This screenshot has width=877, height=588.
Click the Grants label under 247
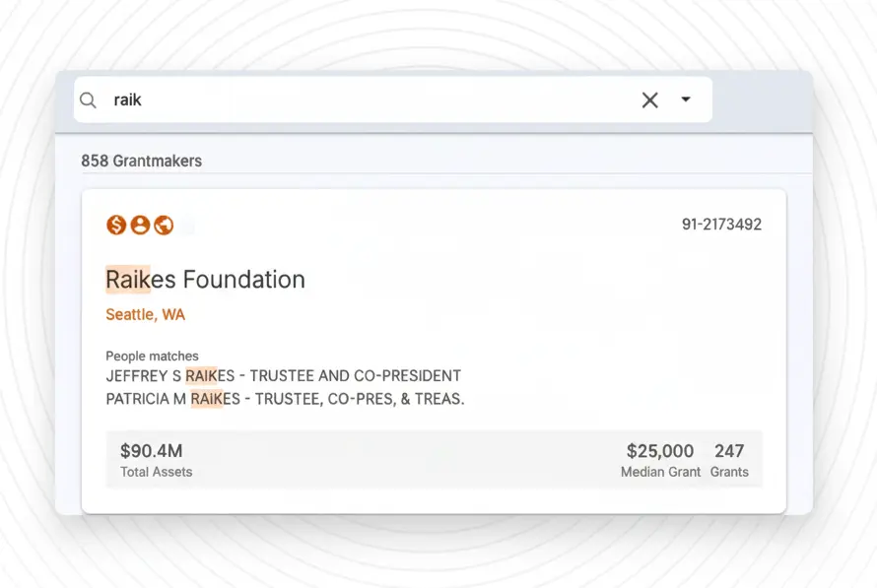point(729,472)
